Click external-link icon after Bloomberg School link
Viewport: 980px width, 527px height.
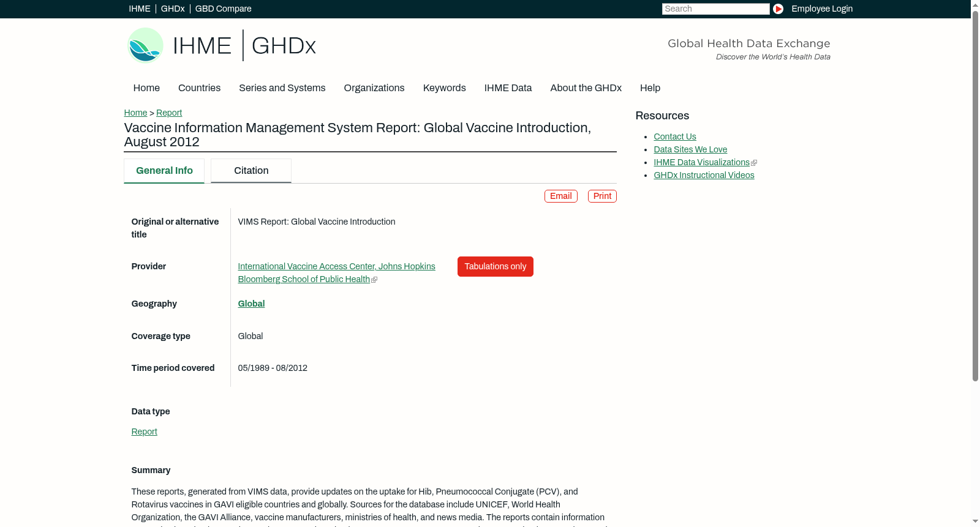374,280
